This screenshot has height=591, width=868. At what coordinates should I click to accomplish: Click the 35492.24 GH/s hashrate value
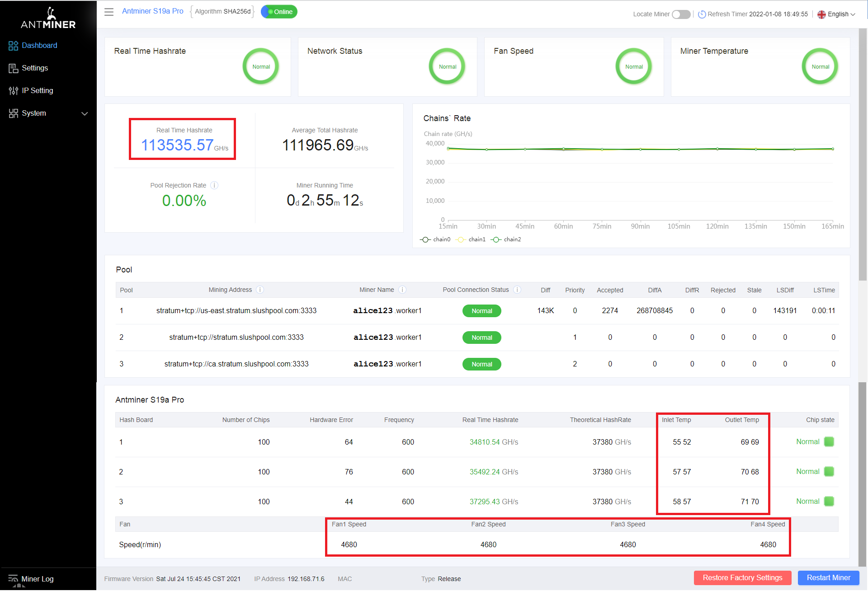[494, 472]
